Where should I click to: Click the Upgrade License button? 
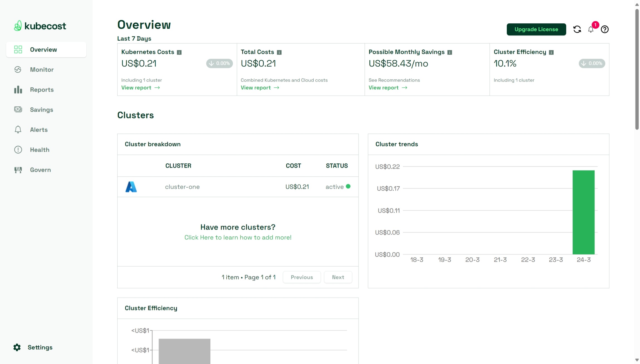click(536, 29)
